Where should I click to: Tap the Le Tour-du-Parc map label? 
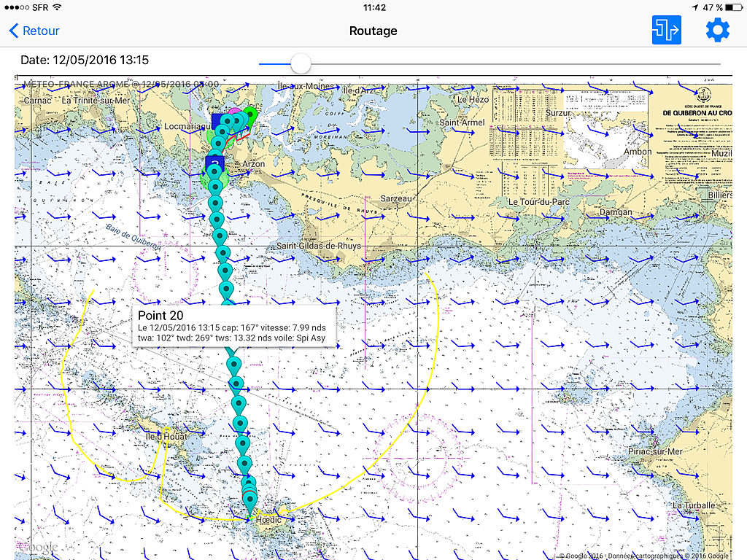pos(539,202)
